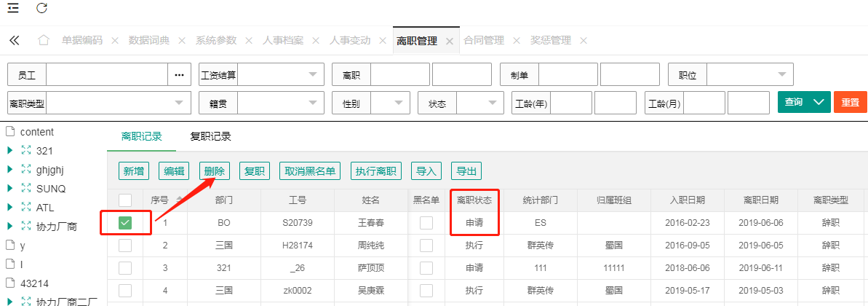868x306 pixels.
Task: Click the double-chevron scroll tabs left icon
Action: (x=14, y=41)
